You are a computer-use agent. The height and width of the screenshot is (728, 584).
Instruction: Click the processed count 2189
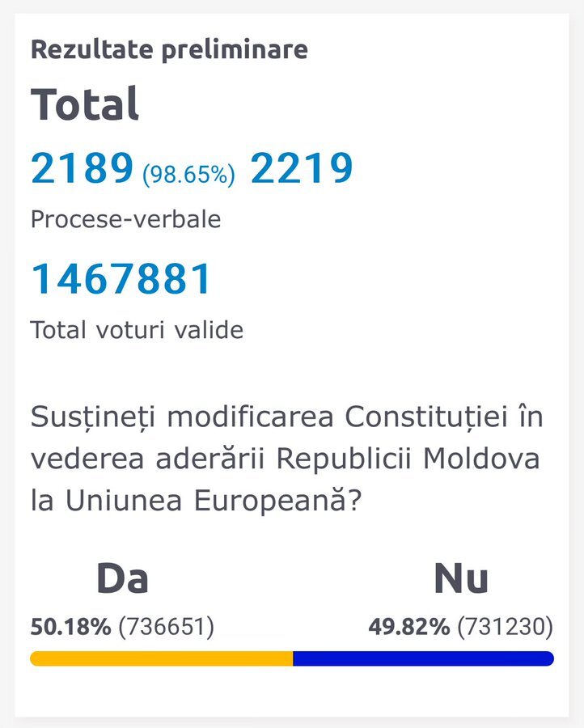82,169
